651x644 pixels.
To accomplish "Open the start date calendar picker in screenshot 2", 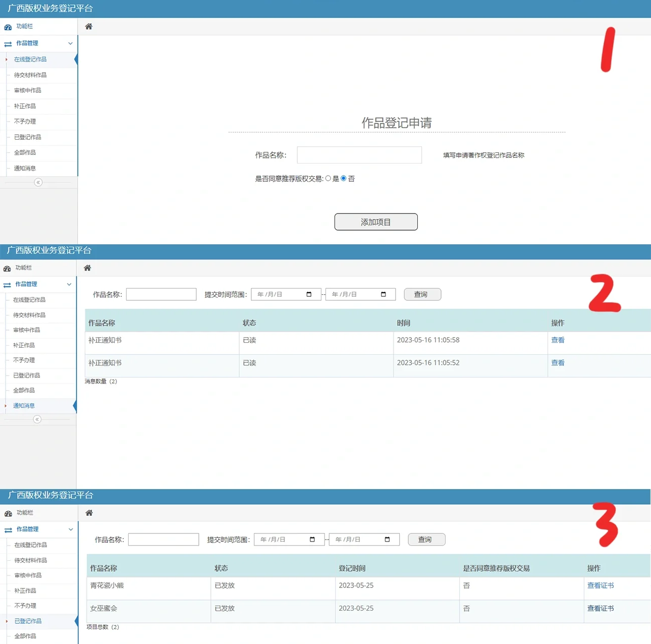I will (309, 294).
